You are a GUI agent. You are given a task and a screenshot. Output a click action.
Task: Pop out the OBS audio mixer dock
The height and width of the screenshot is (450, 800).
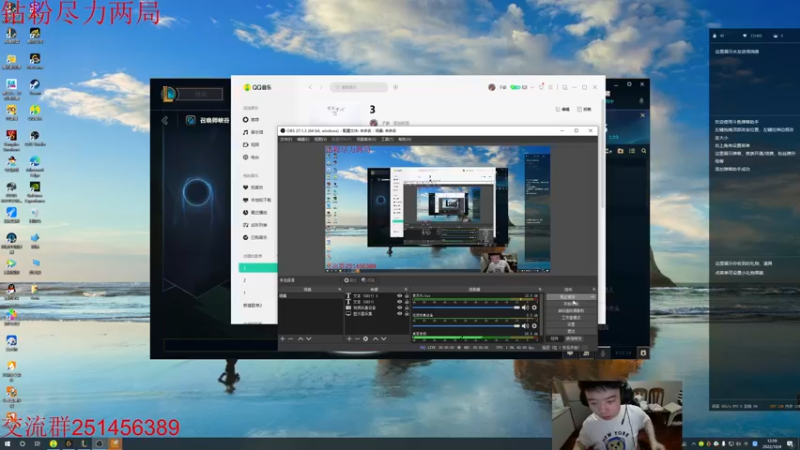point(540,289)
